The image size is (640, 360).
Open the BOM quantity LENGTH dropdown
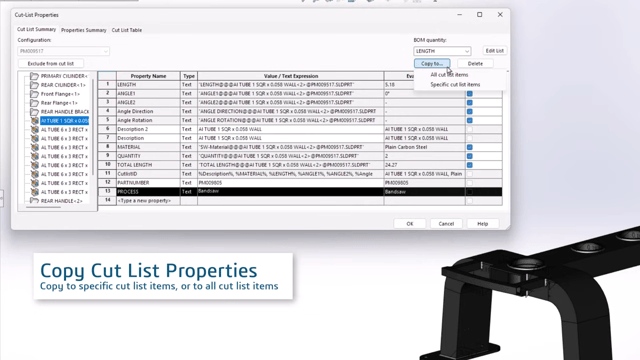tap(442, 51)
